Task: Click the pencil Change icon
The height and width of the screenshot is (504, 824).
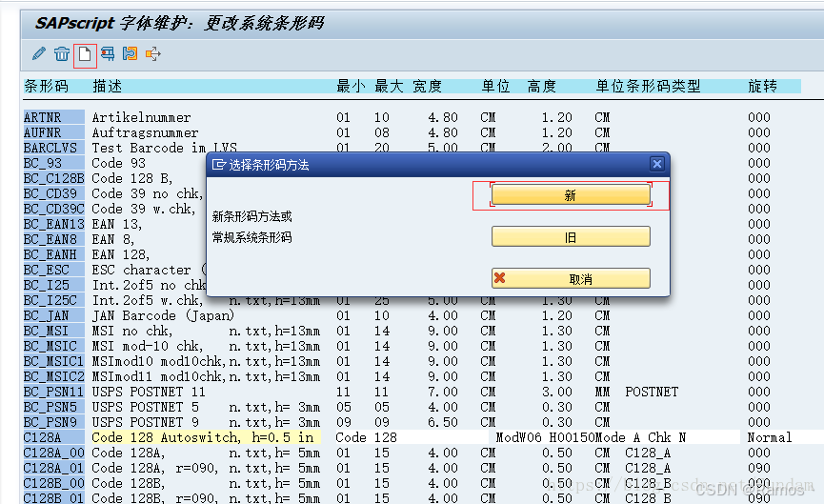Action: pos(38,53)
